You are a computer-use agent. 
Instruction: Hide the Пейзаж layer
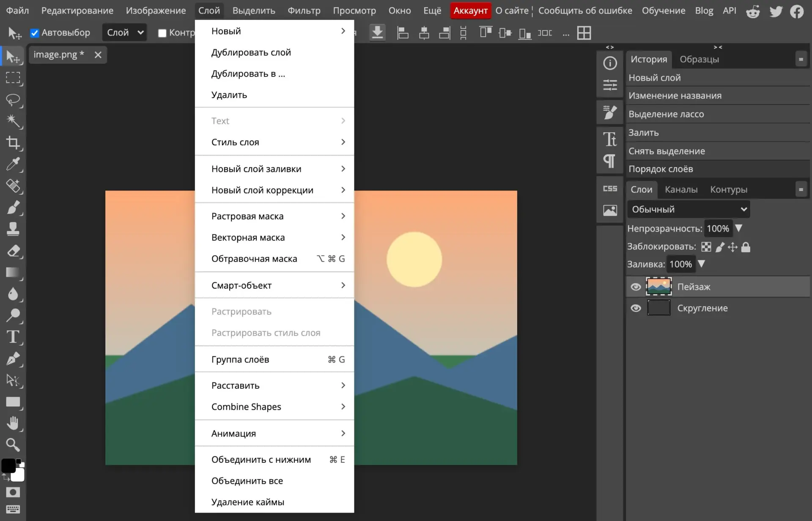pos(636,287)
